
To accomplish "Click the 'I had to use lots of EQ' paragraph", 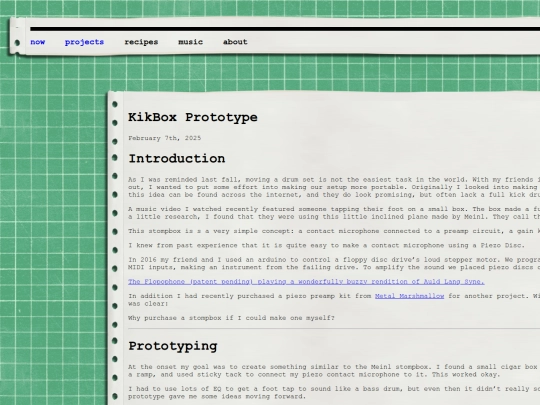I will point(334,393).
